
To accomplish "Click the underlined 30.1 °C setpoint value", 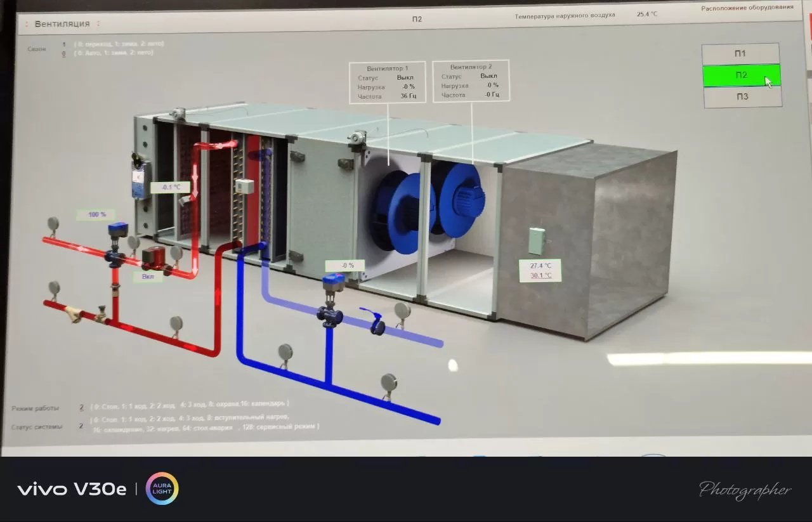I will pos(540,276).
